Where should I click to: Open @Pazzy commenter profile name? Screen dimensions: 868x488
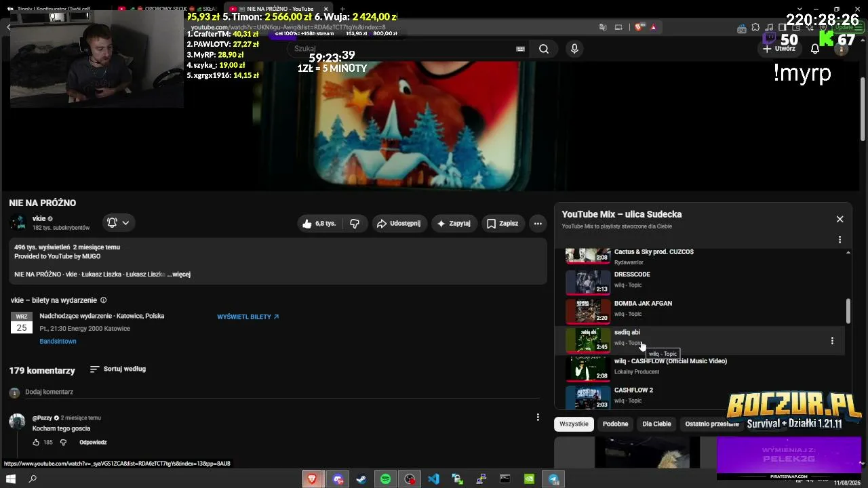pos(42,418)
